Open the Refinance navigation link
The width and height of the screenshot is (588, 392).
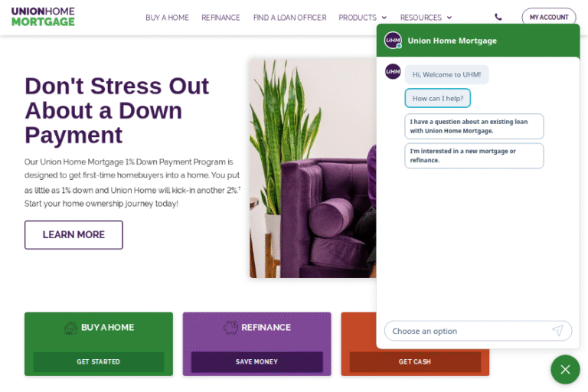pos(220,18)
